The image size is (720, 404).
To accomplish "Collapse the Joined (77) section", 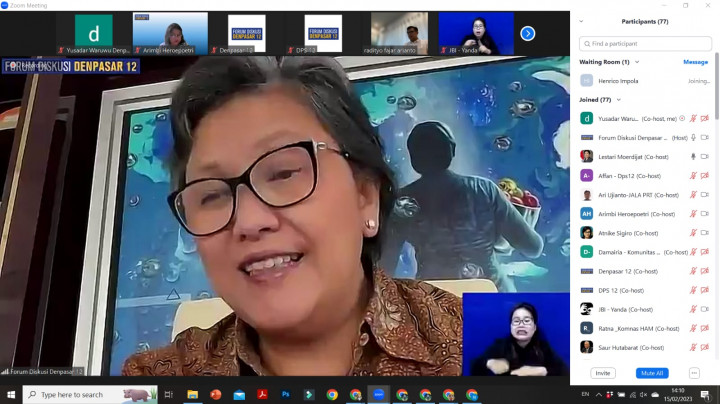I will (x=619, y=100).
